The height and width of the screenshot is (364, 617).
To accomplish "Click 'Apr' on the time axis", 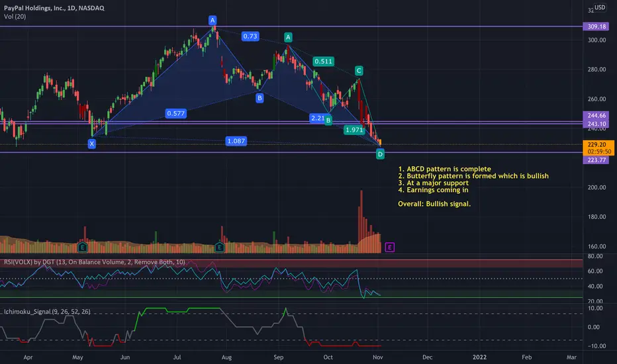I will tap(28, 357).
